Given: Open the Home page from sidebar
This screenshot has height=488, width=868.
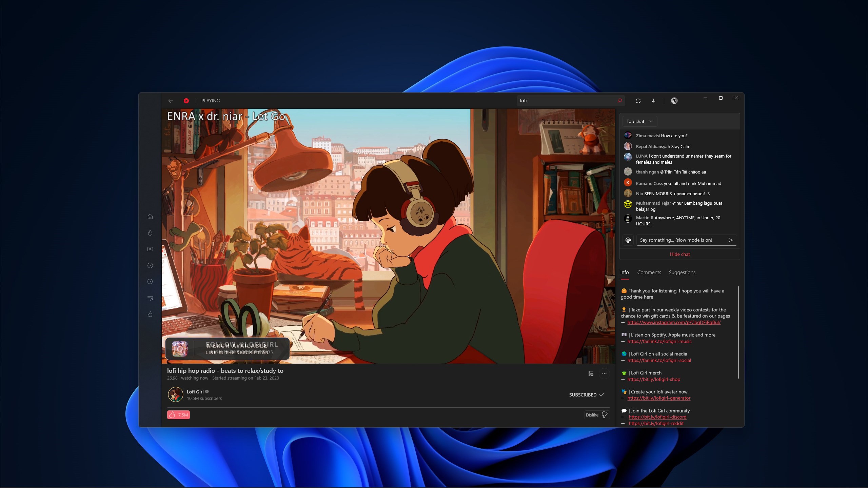Looking at the screenshot, I should click(150, 217).
